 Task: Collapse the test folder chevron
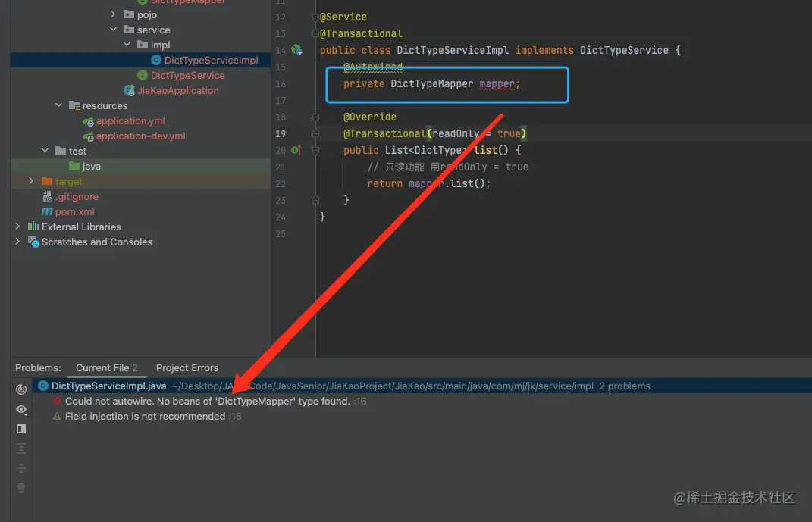[x=45, y=151]
